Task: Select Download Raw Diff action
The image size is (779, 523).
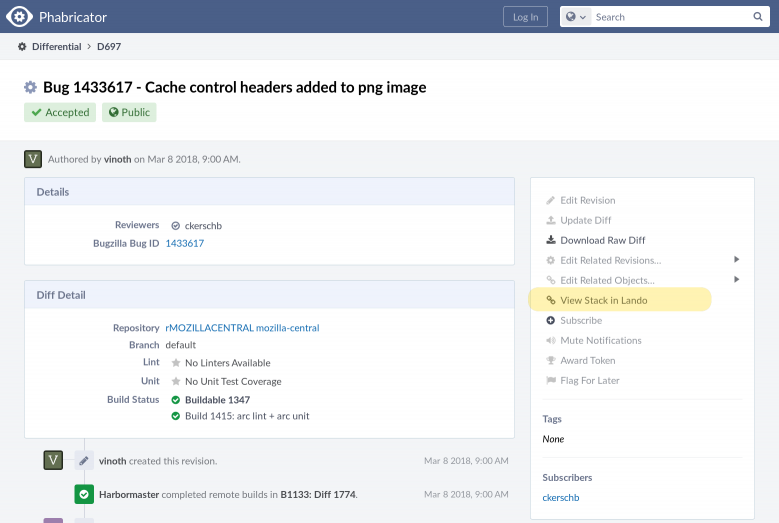Action: click(603, 240)
